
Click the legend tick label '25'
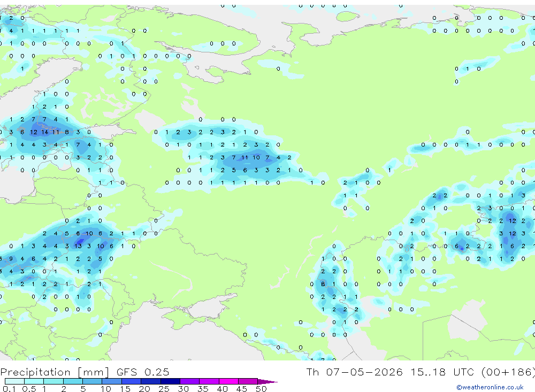click(164, 389)
